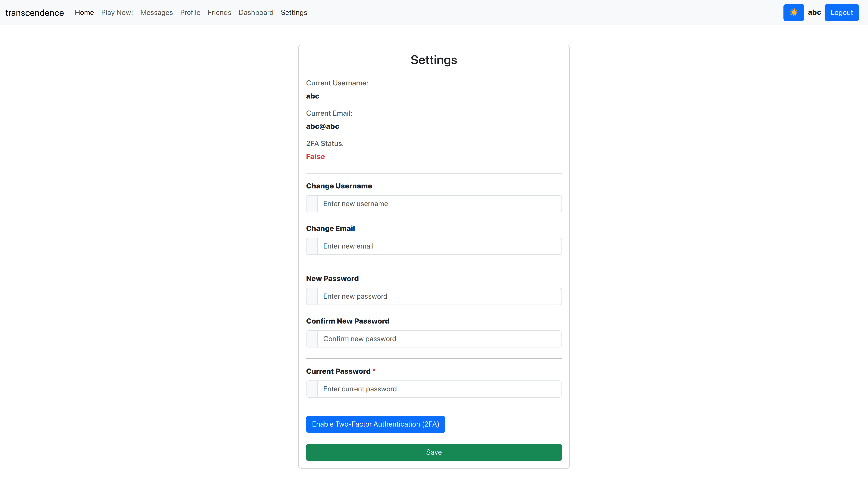Open the Friends nav link
The width and height of the screenshot is (868, 488).
click(x=219, y=12)
